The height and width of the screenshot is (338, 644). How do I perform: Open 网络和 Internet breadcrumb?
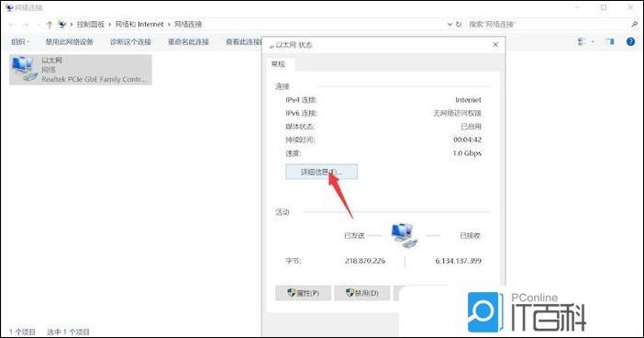pyautogui.click(x=139, y=24)
